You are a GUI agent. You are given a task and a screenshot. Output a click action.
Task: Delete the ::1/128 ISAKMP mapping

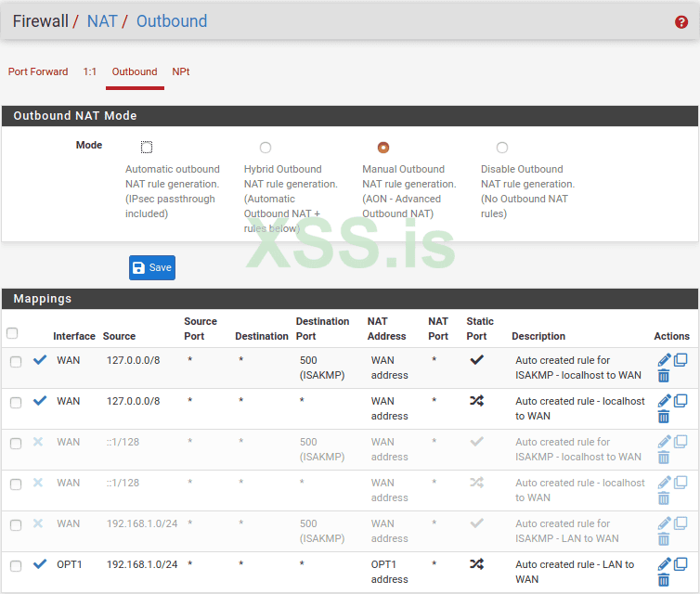(664, 458)
